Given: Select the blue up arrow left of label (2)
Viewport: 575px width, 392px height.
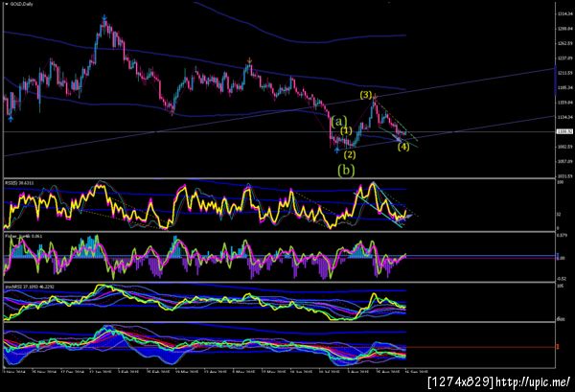Looking at the screenshot, I should point(336,150).
